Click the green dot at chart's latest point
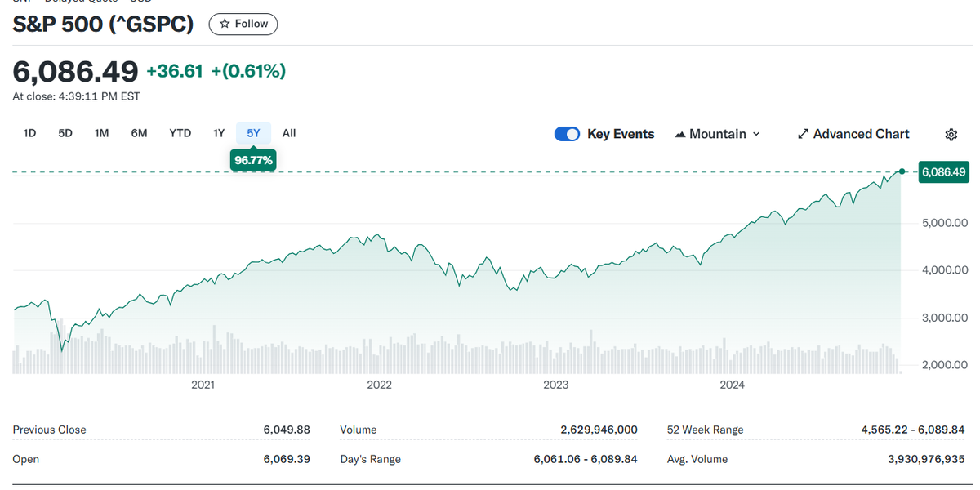 (901, 172)
